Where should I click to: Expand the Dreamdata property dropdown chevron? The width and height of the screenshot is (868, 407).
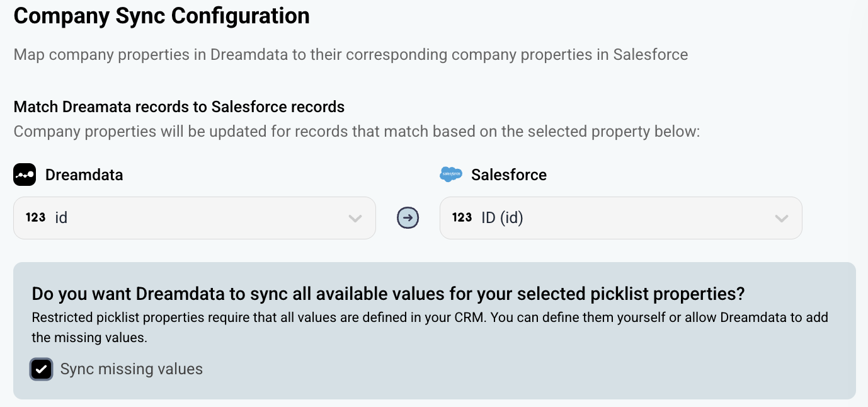coord(355,219)
